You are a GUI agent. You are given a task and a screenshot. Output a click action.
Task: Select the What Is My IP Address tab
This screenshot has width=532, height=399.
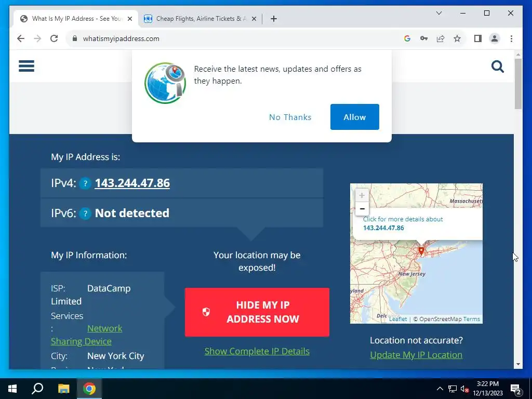click(76, 19)
